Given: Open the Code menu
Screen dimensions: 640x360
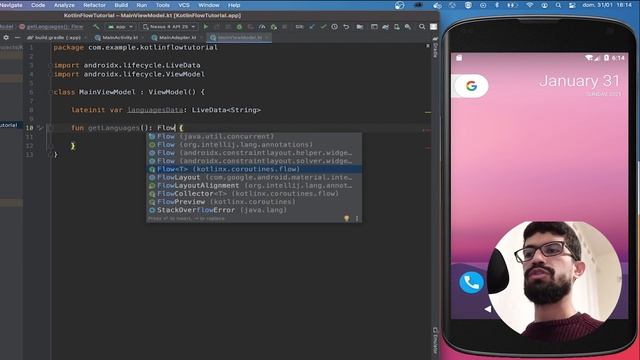Looking at the screenshot, I should click(x=38, y=5).
